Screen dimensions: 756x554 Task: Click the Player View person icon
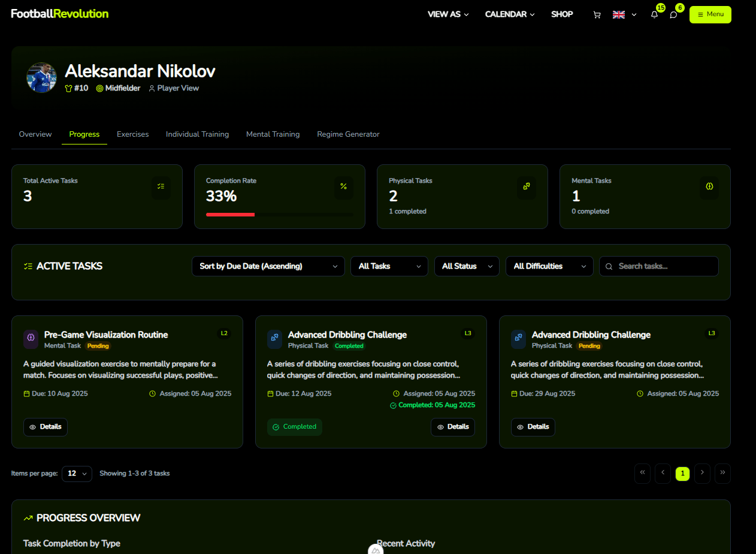[152, 89]
